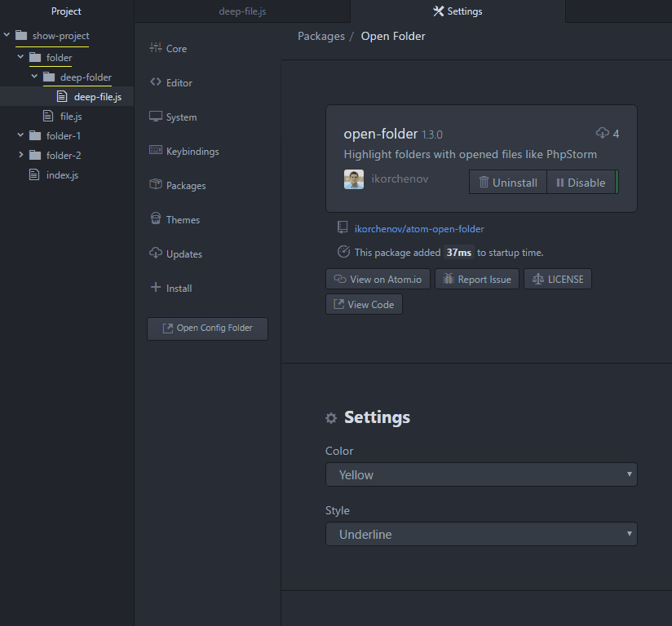Click the Settings section gear icon

[x=331, y=418]
